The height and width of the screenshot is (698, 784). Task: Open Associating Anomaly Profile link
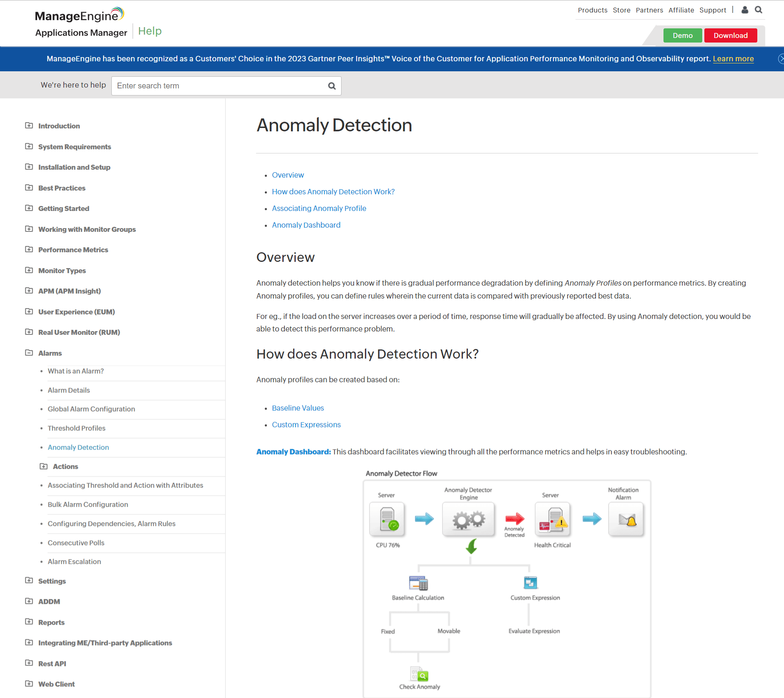[x=319, y=208]
